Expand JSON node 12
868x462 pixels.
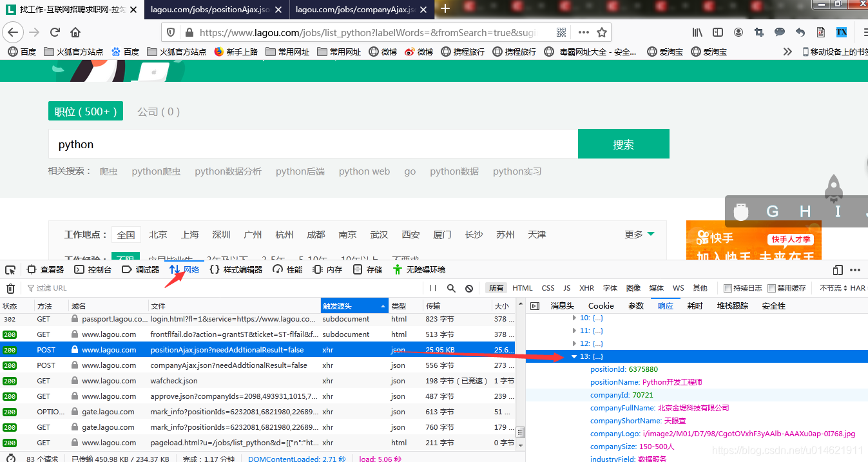(575, 343)
